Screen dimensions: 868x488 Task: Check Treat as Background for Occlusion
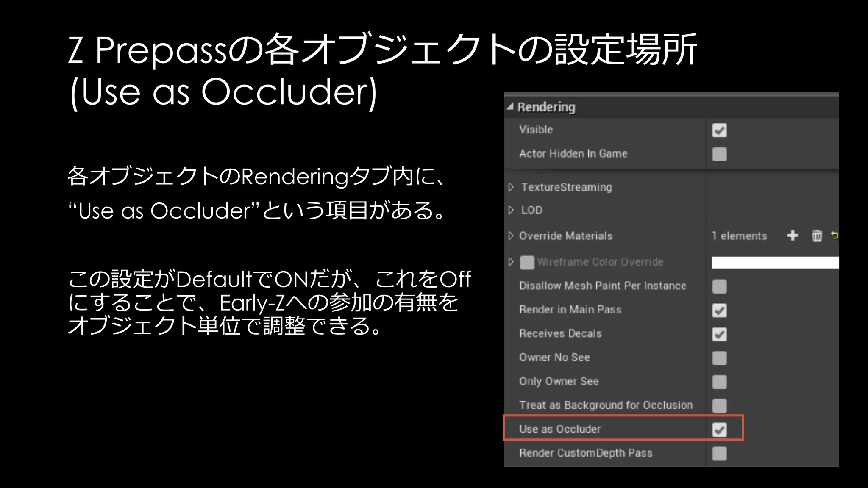pyautogui.click(x=719, y=406)
